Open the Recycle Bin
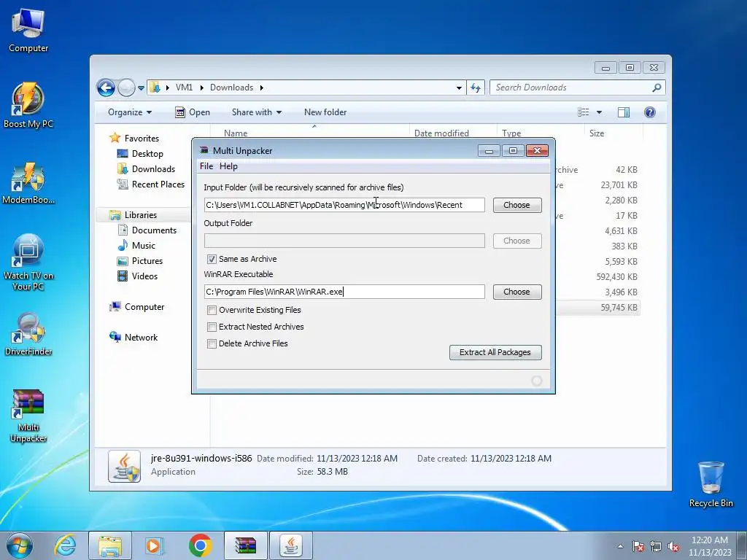This screenshot has width=747, height=560. click(x=711, y=484)
